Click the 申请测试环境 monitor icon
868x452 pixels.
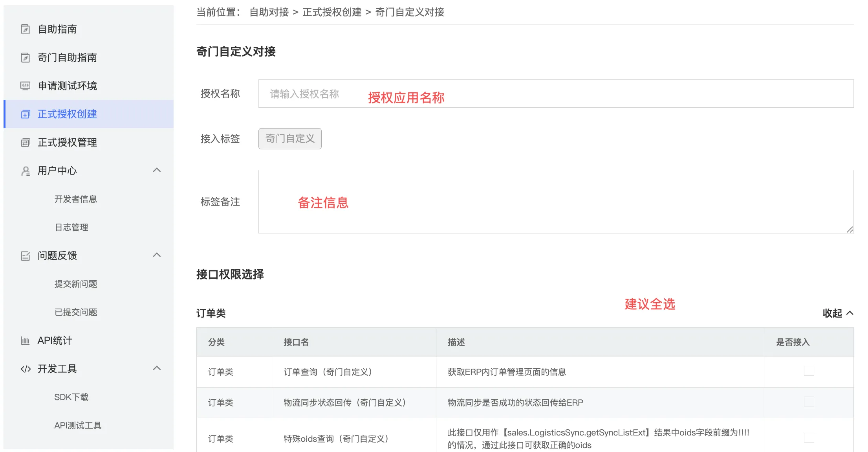pyautogui.click(x=25, y=86)
